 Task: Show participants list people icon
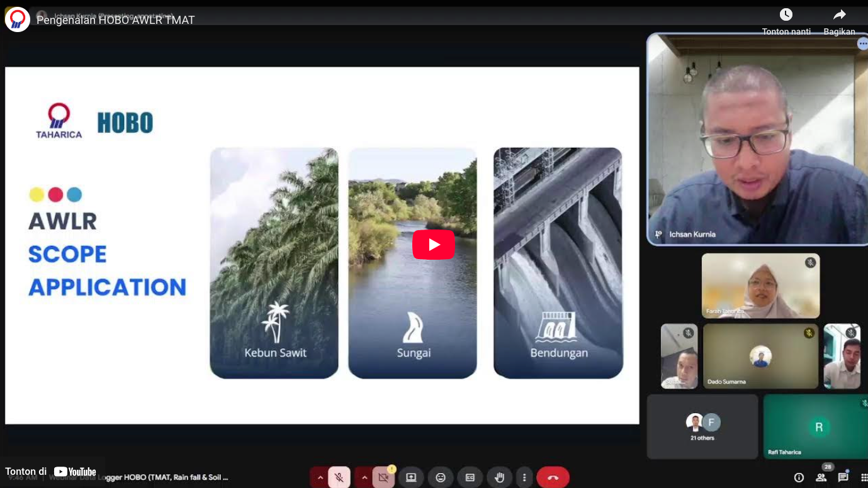click(x=821, y=478)
